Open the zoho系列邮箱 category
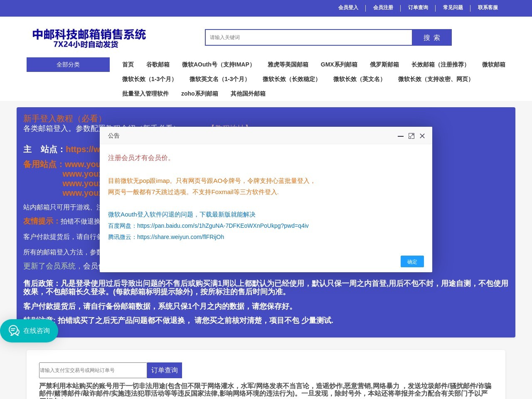Image resolution: width=532 pixels, height=399 pixels. pyautogui.click(x=200, y=94)
